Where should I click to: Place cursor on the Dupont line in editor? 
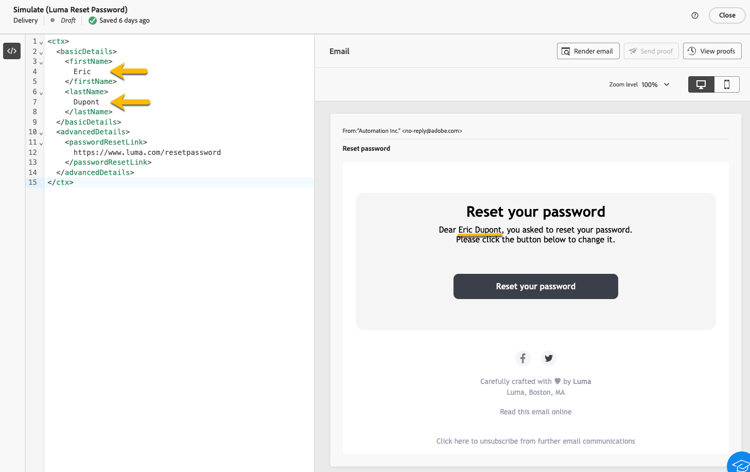(x=87, y=102)
